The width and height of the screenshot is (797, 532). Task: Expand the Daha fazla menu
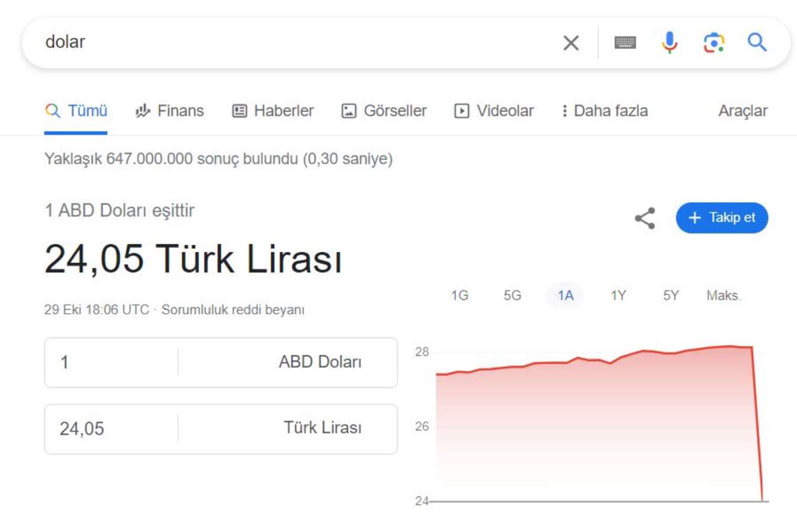(x=605, y=111)
